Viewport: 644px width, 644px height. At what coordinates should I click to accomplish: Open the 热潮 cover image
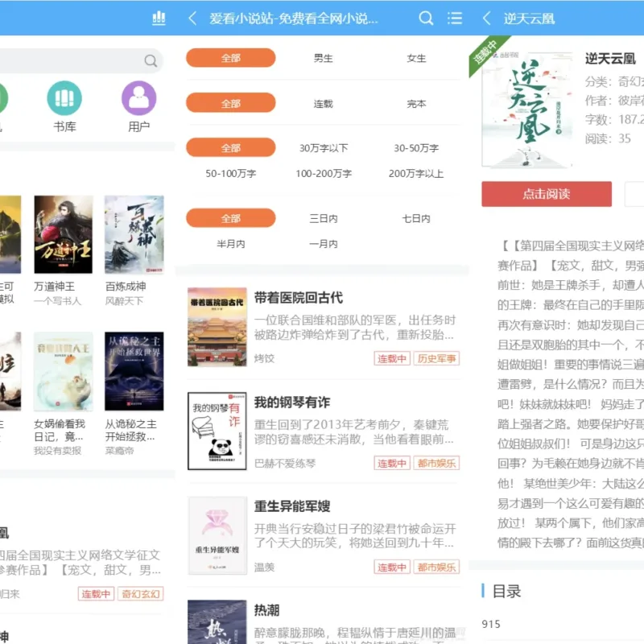coord(217,621)
